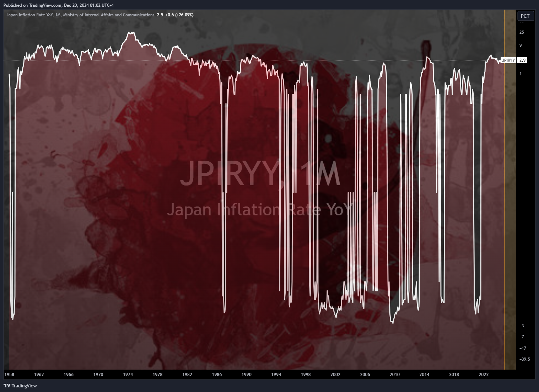The image size is (539, 392).
Task: Click the 1970 year label on time axis
Action: (x=98, y=374)
